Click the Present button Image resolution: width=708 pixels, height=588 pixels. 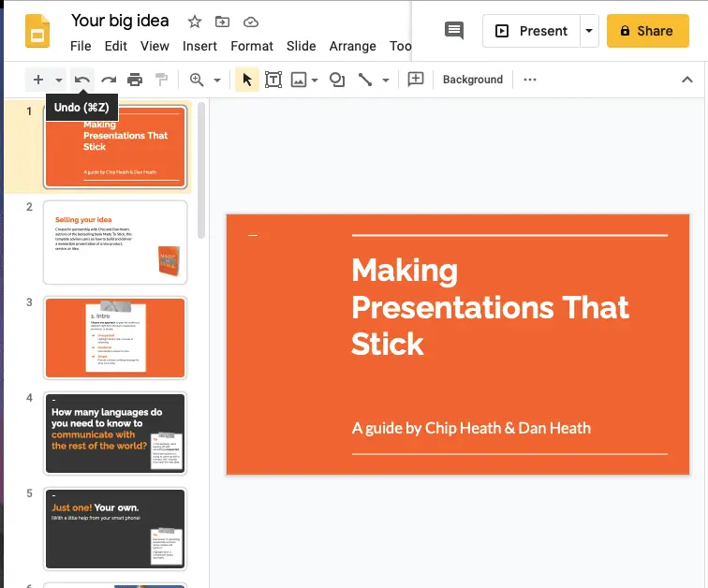coord(531,31)
